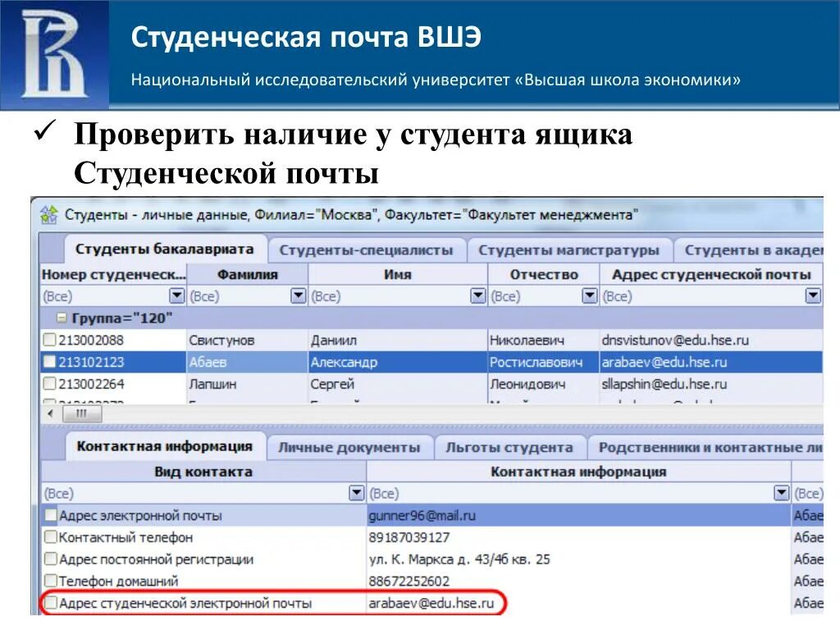Switch to Студенты магистратуры tab

pyautogui.click(x=568, y=250)
